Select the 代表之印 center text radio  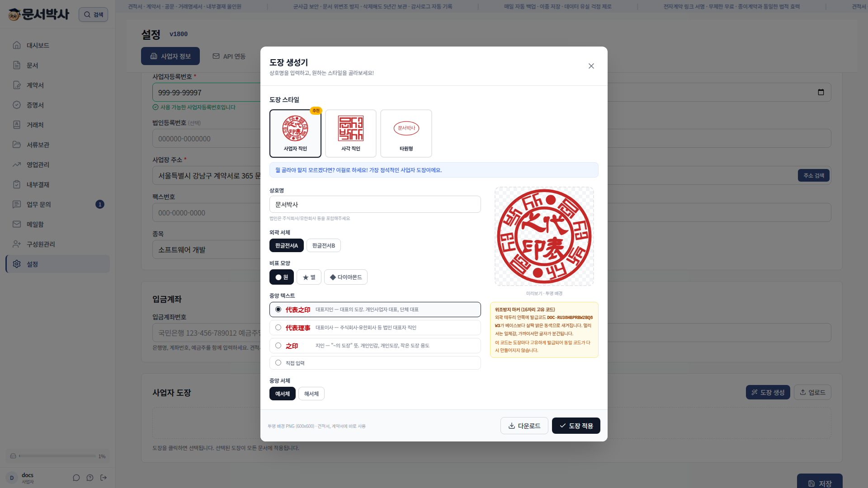point(278,310)
